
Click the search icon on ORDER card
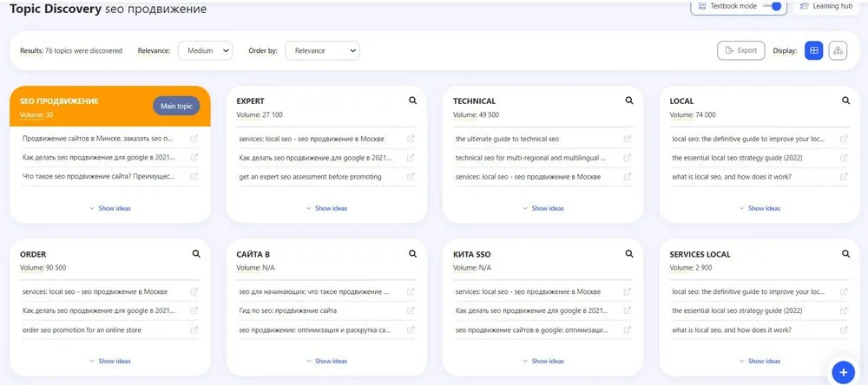(x=196, y=253)
